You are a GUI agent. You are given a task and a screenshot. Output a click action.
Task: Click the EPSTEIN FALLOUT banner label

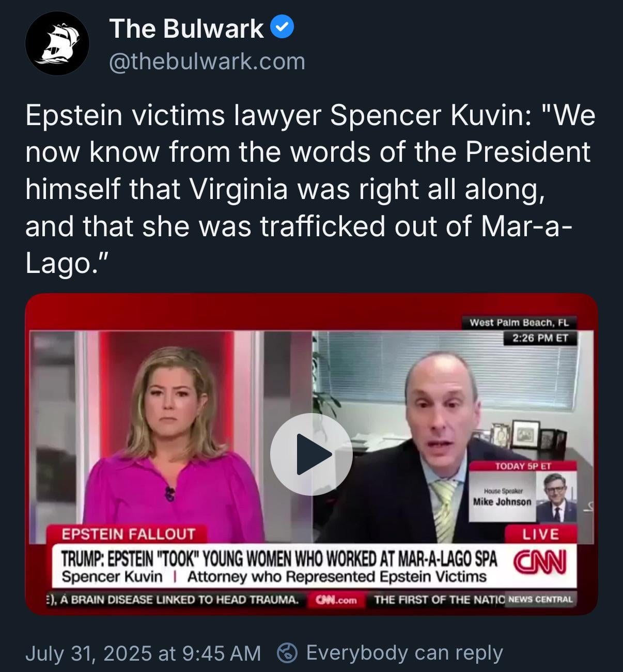point(128,534)
